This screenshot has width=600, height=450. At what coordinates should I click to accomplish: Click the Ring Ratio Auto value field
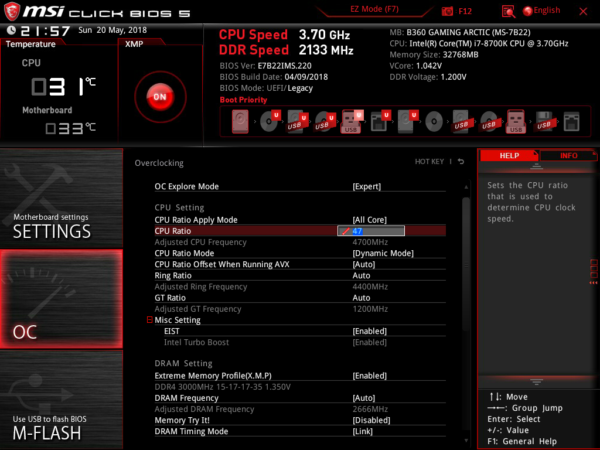(361, 276)
